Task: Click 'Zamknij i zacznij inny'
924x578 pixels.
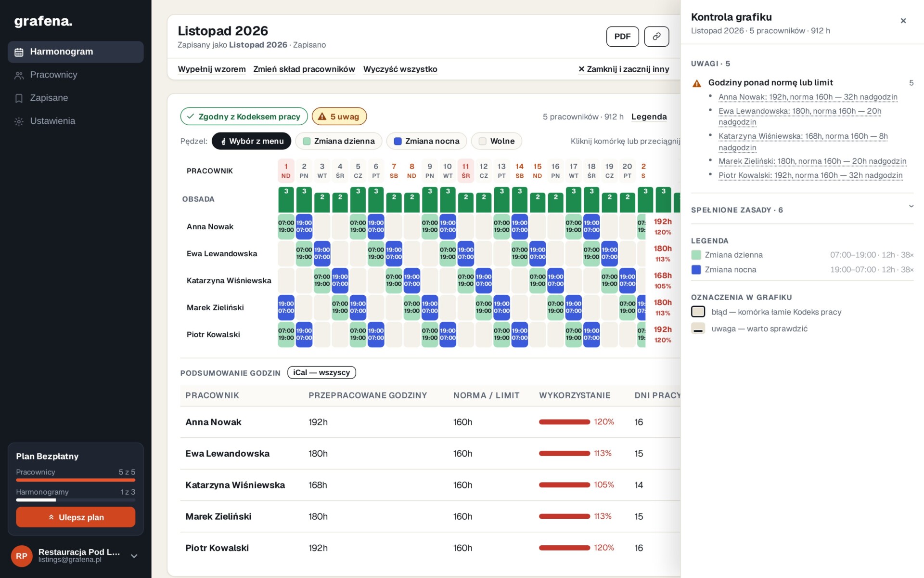Action: click(624, 69)
